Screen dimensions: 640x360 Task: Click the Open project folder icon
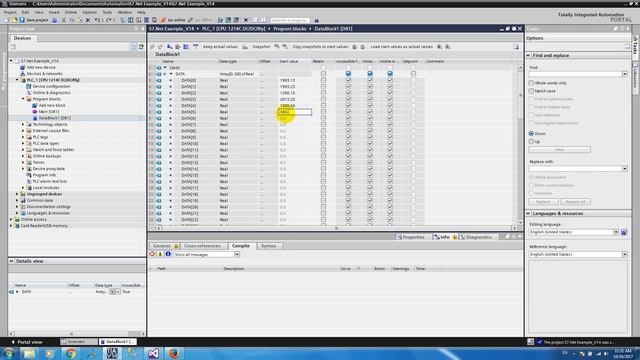15,20
